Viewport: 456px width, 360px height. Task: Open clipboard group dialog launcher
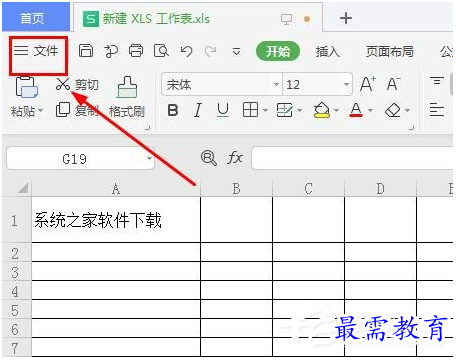(148, 127)
